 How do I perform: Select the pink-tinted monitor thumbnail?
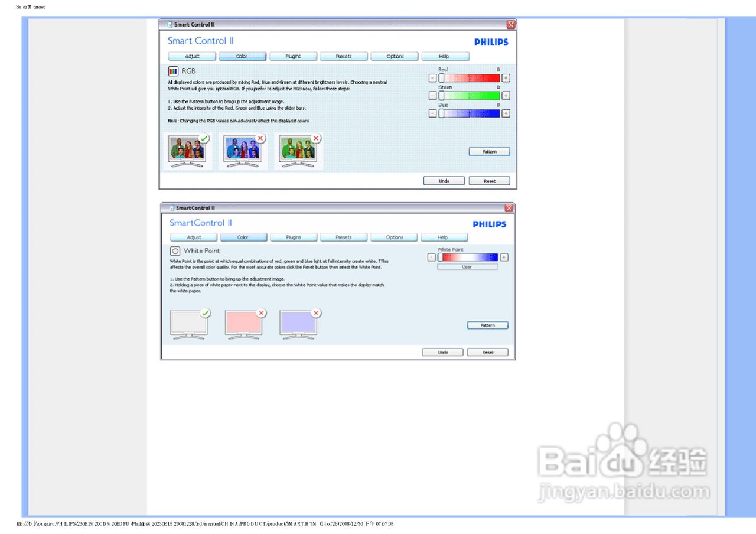point(245,324)
